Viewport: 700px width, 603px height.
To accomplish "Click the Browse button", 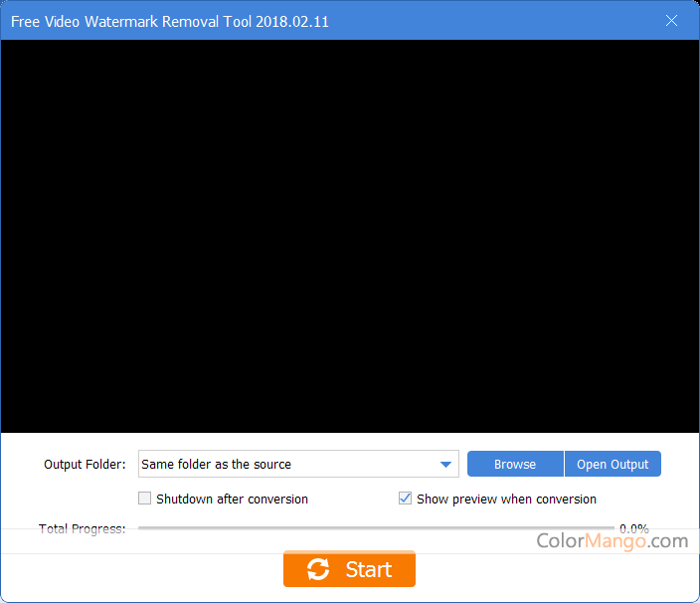I will (515, 464).
